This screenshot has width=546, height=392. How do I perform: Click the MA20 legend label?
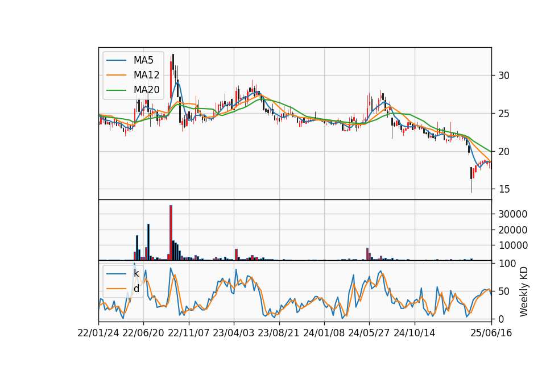point(146,90)
